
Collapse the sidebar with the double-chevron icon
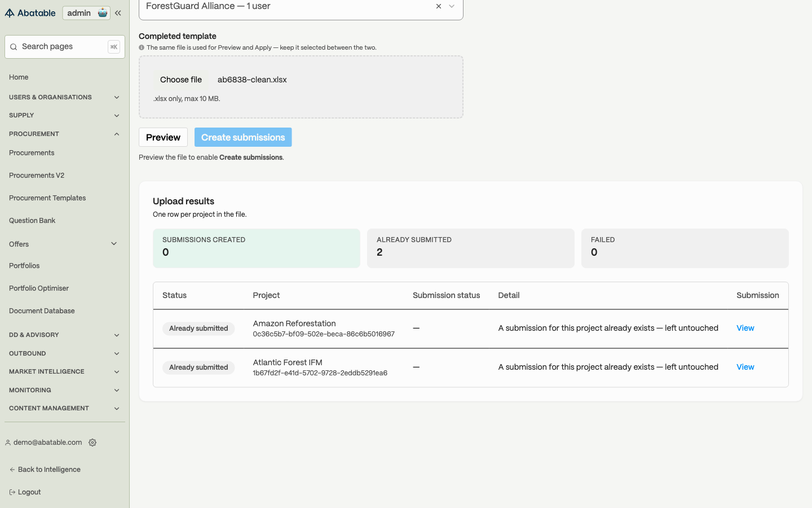118,13
